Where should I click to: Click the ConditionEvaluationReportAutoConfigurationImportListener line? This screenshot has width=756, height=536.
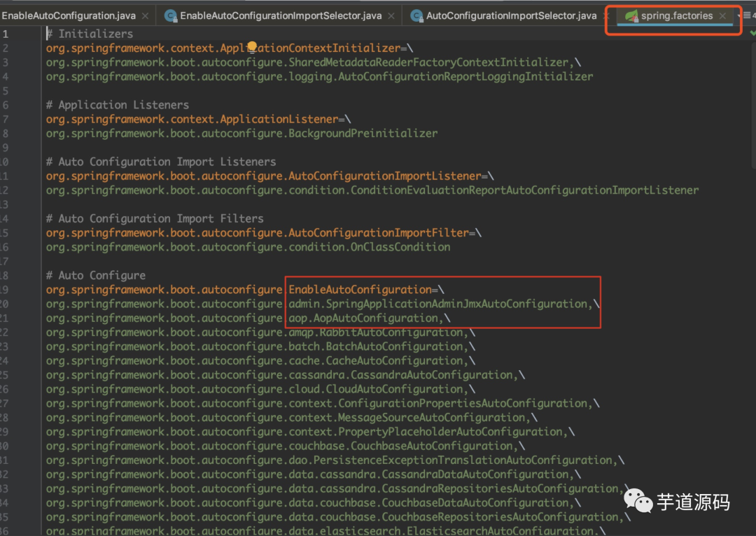point(372,190)
